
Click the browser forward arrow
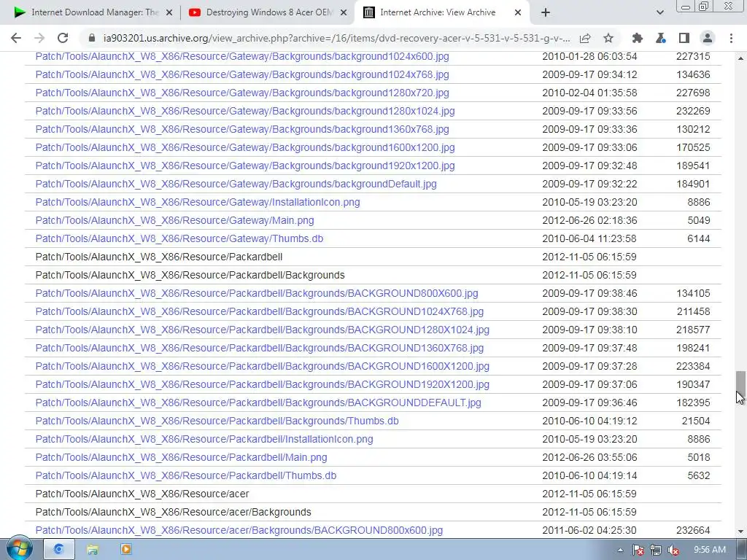click(39, 38)
